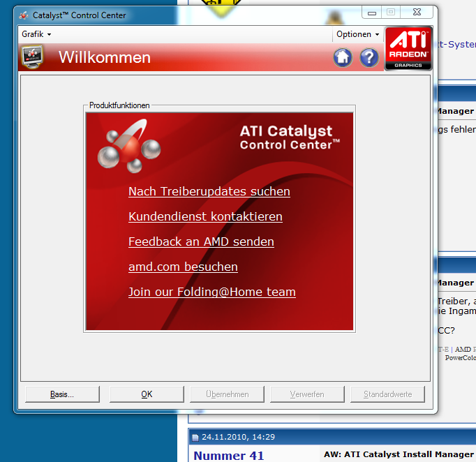This screenshot has height=462, width=476.
Task: Click the Catalyst icon in the title bar
Action: tap(24, 15)
